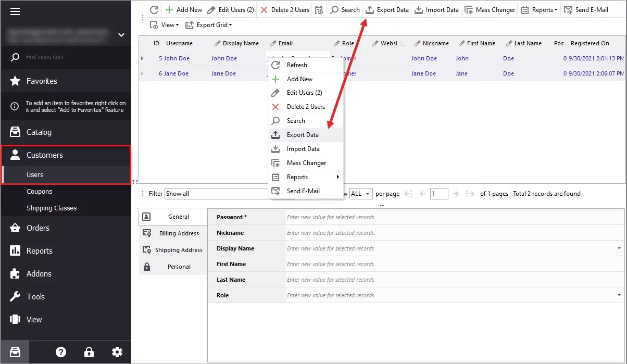Click the Add New toolbar button
This screenshot has height=364, width=627.
click(183, 9)
